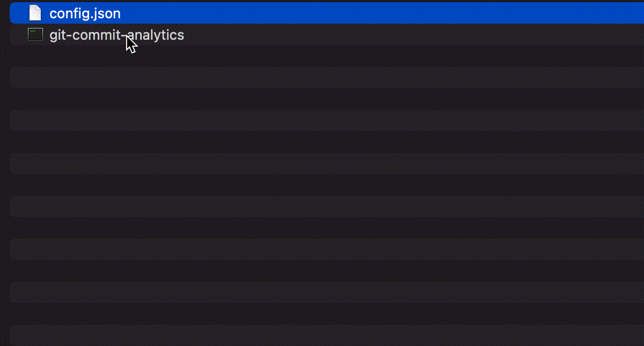Click blank area of highlighted config.json row
644x346 pixels.
(x=376, y=13)
